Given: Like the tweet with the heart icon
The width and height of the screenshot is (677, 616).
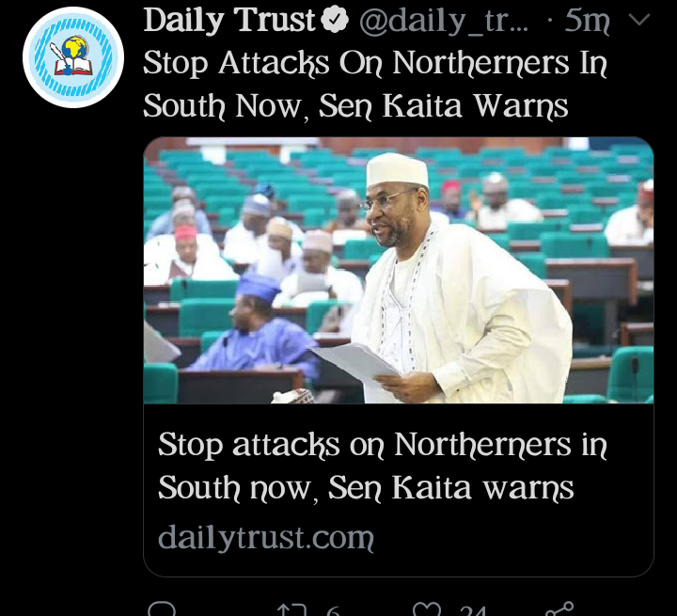Looking at the screenshot, I should coord(427,609).
